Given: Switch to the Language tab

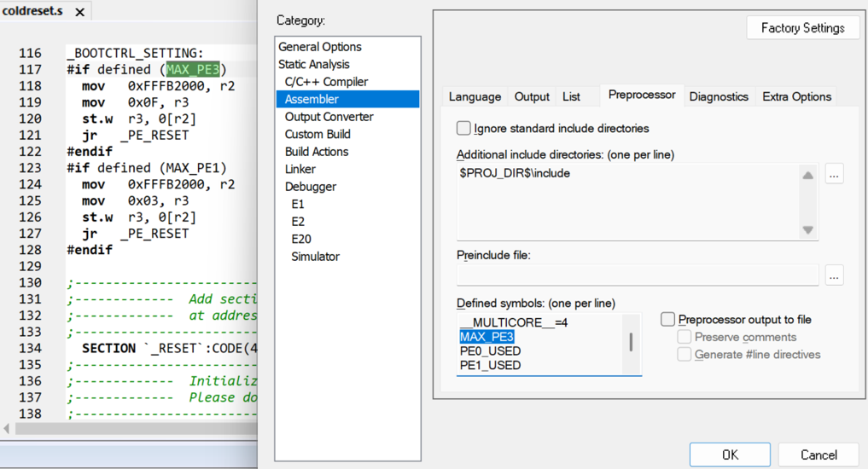Looking at the screenshot, I should (475, 96).
